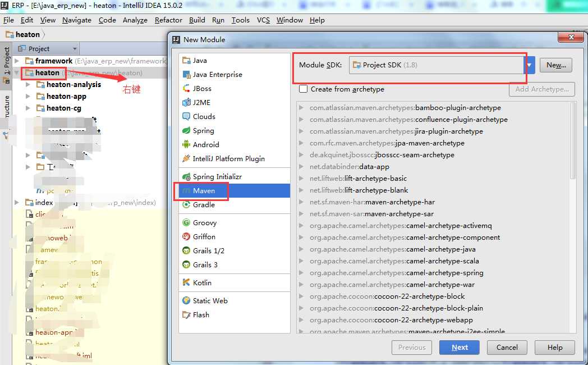
Task: Click the New... SDK button
Action: click(x=556, y=65)
